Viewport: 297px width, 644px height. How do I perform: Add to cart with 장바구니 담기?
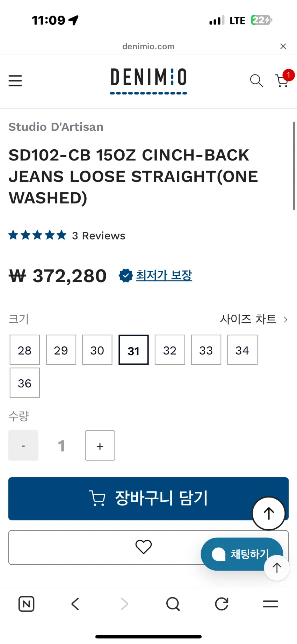click(148, 499)
